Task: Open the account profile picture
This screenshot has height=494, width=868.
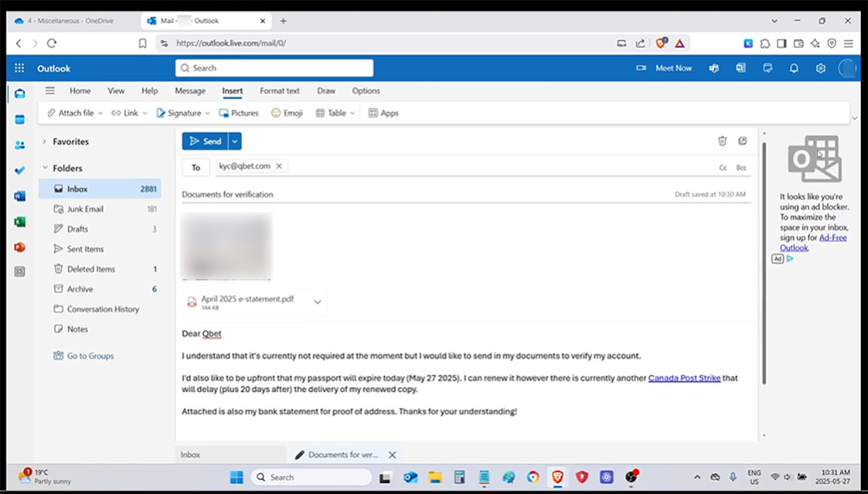Action: [847, 68]
